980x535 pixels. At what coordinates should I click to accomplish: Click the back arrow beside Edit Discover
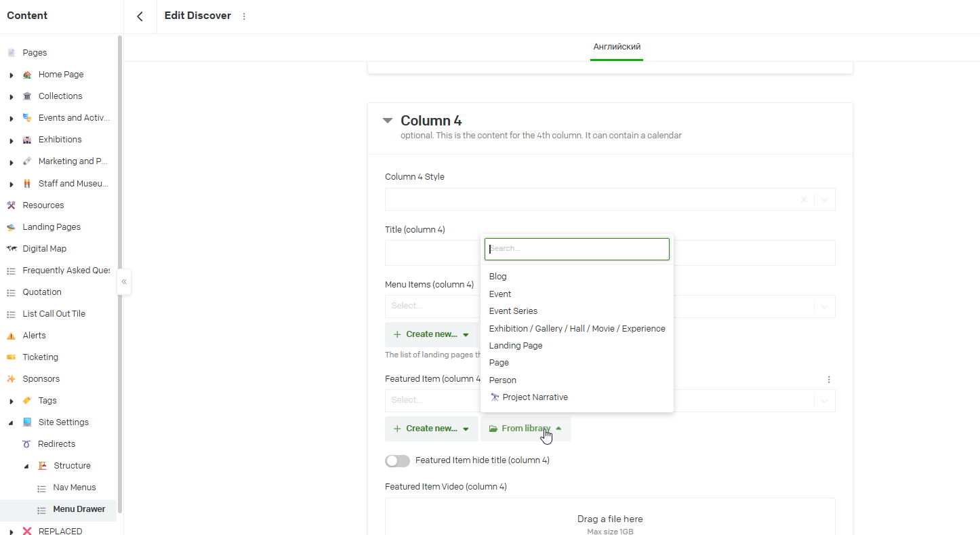(140, 16)
